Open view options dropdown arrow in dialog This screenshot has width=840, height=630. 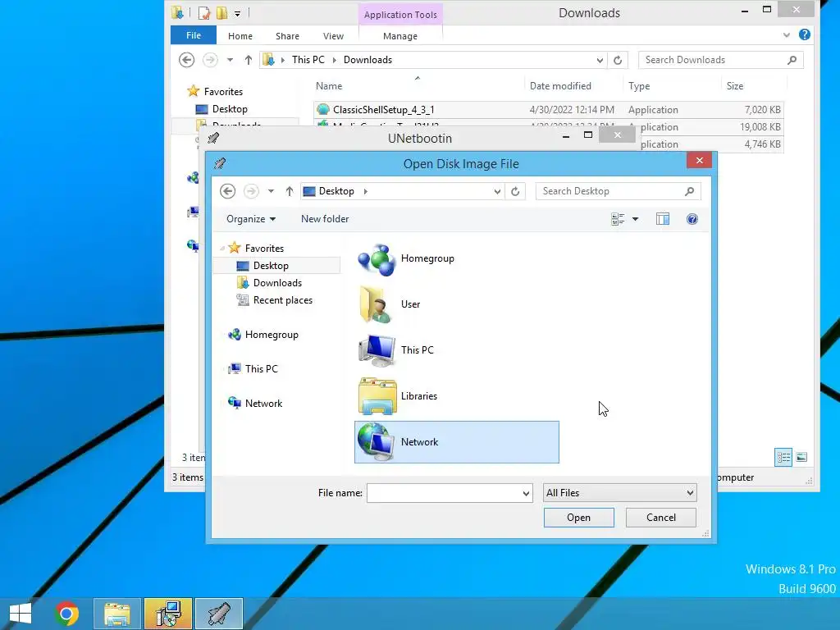tap(636, 219)
